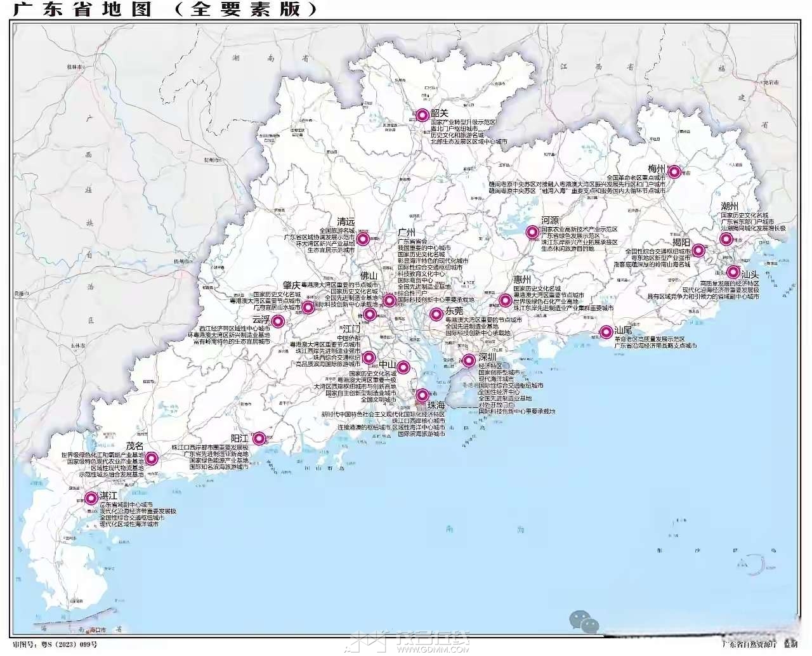This screenshot has width=812, height=656.
Task: Click the Shantou (汕头) city marker
Action: pyautogui.click(x=733, y=272)
